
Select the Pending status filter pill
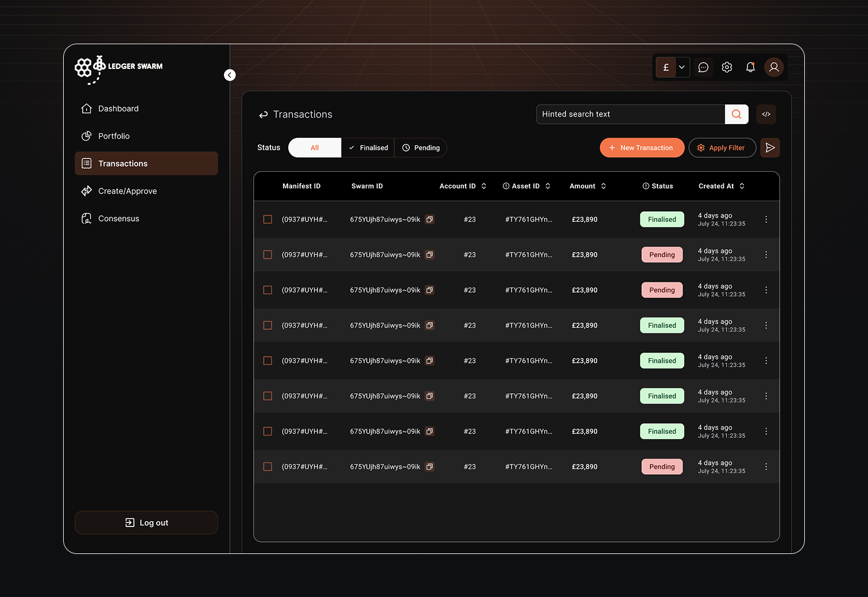(421, 148)
